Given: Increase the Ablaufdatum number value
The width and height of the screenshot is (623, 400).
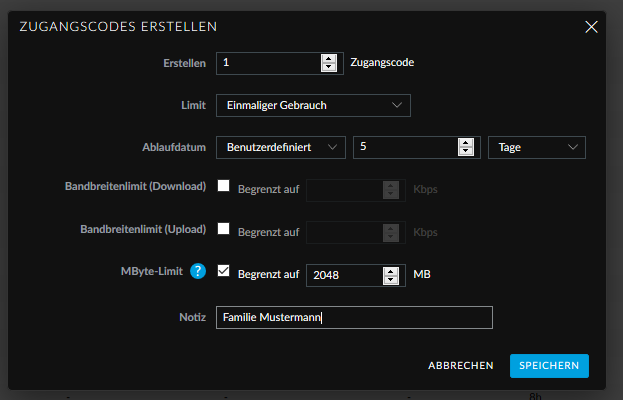Looking at the screenshot, I should click(465, 142).
